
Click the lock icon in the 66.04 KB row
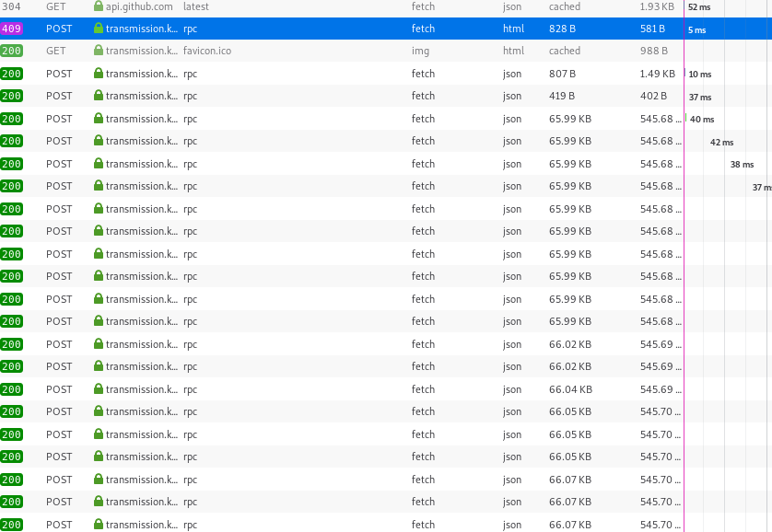pos(99,389)
